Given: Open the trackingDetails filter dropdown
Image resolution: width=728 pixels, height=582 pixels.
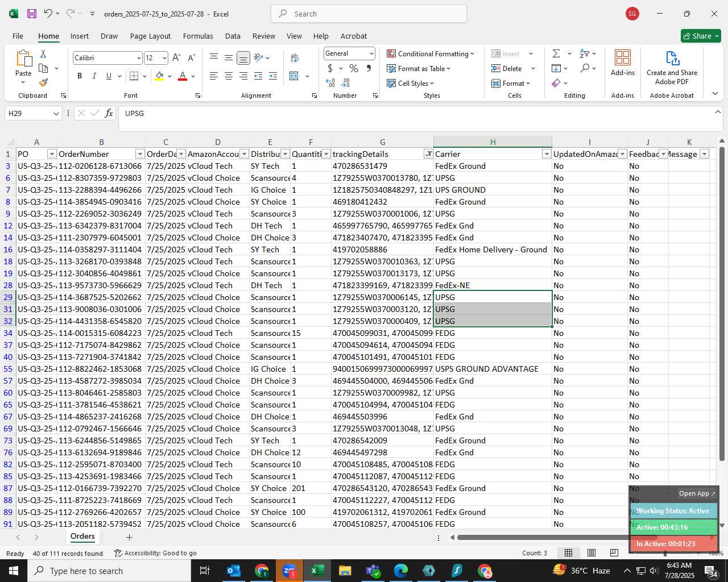Looking at the screenshot, I should 428,154.
